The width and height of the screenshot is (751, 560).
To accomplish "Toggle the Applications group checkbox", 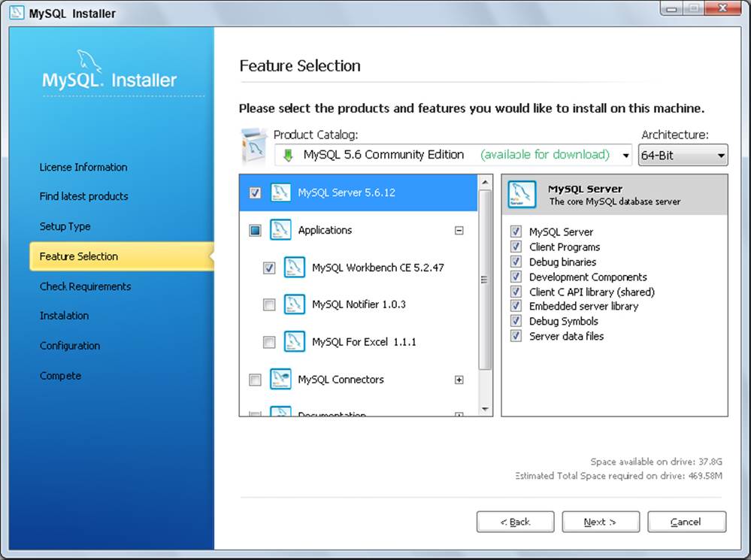I will coord(256,231).
